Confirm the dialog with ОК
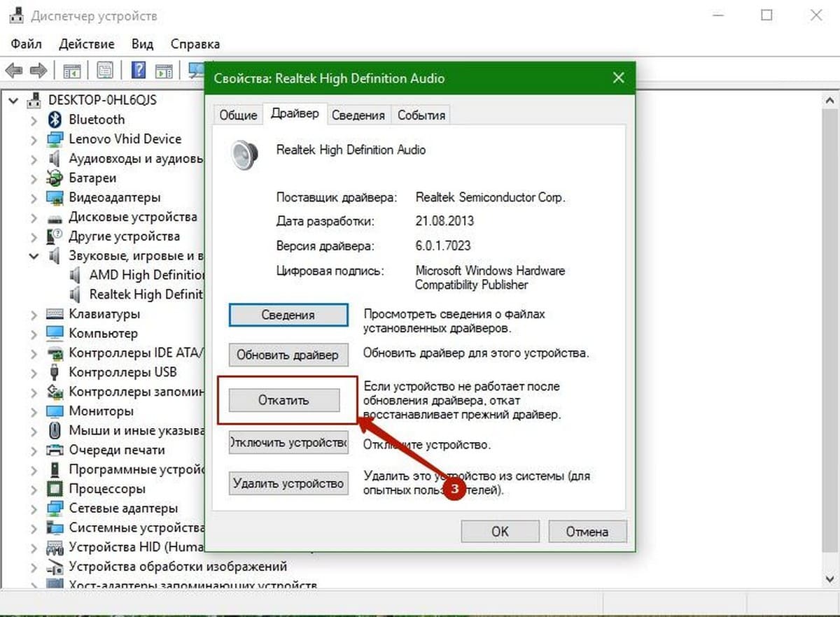This screenshot has height=617, width=840. click(x=500, y=532)
